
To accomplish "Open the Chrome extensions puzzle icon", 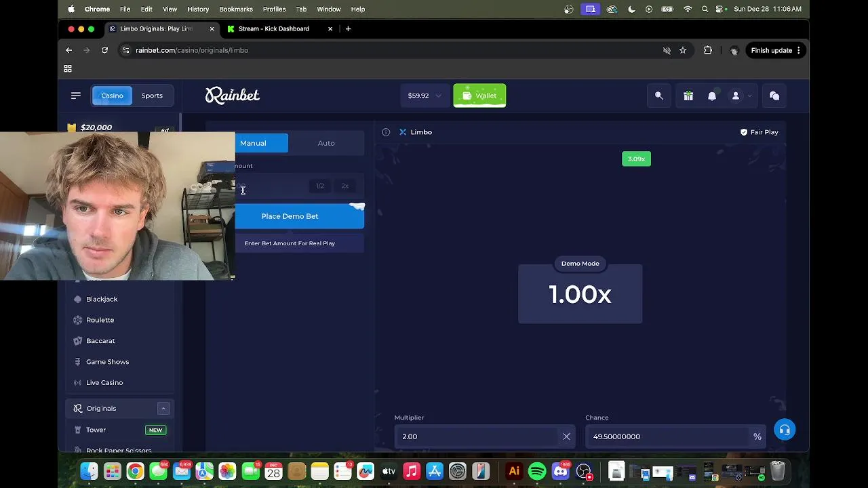I will click(708, 50).
